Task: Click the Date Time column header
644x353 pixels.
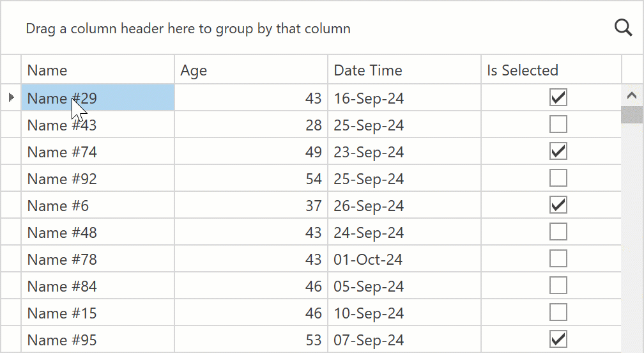Action: point(404,70)
